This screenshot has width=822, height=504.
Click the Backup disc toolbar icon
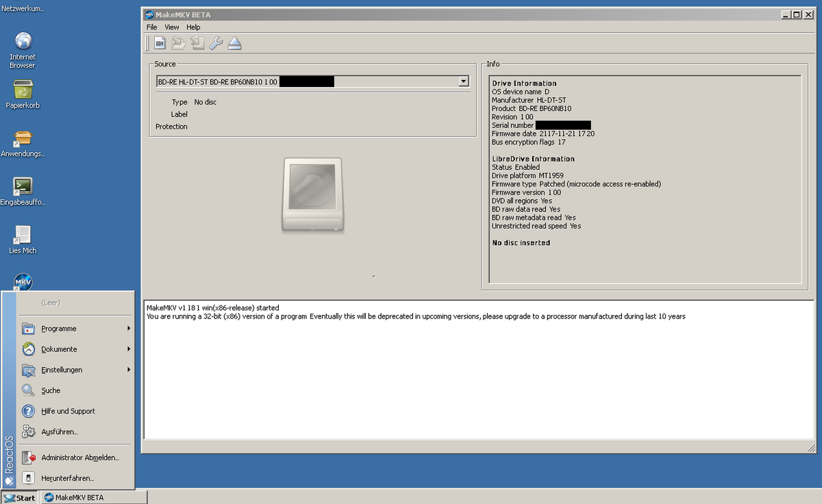coord(197,43)
